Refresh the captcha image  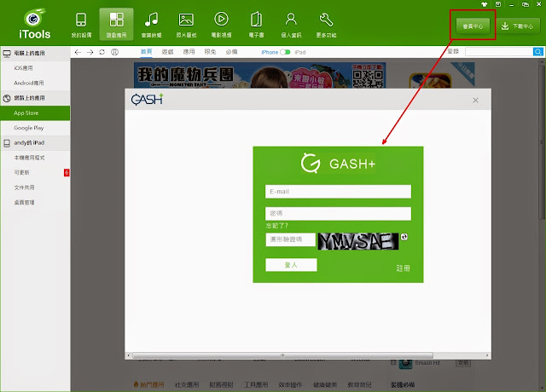pyautogui.click(x=404, y=237)
